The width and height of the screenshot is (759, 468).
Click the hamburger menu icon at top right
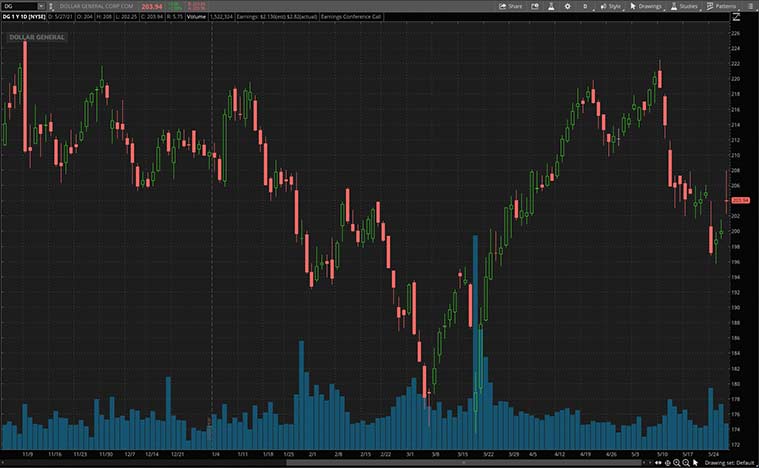(751, 6)
